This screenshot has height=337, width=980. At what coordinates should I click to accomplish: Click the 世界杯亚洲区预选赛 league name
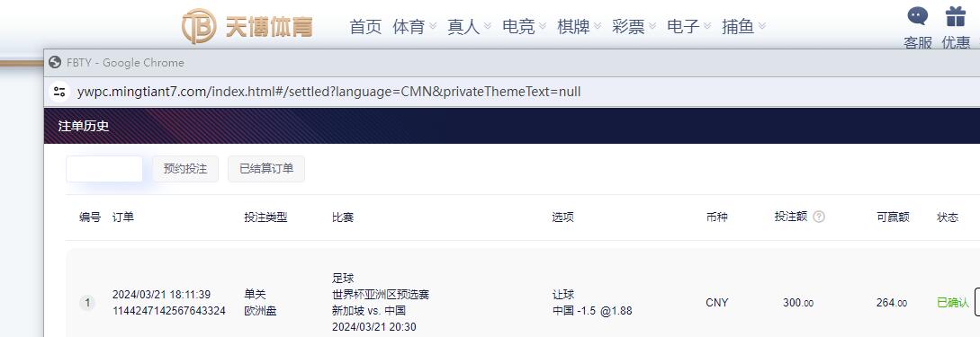click(x=381, y=295)
